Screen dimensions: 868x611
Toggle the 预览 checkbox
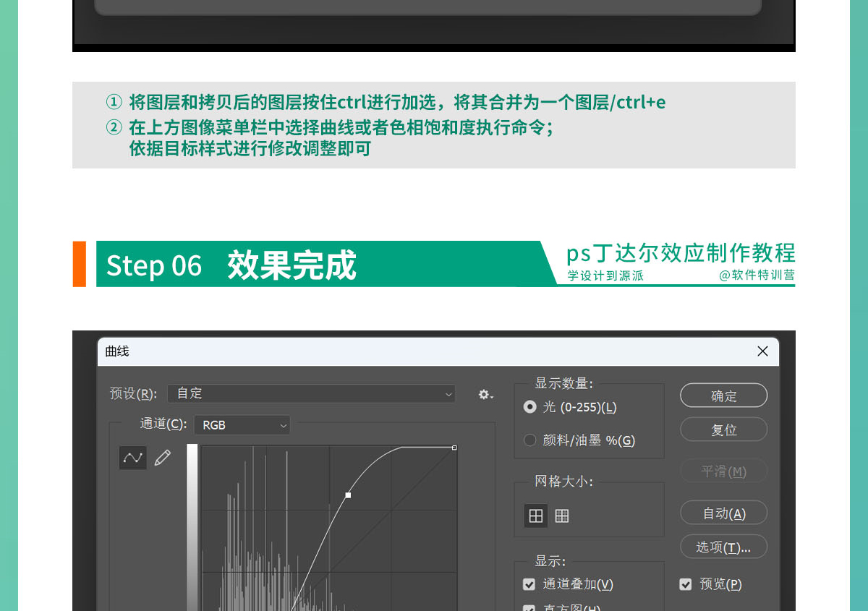coord(686,584)
